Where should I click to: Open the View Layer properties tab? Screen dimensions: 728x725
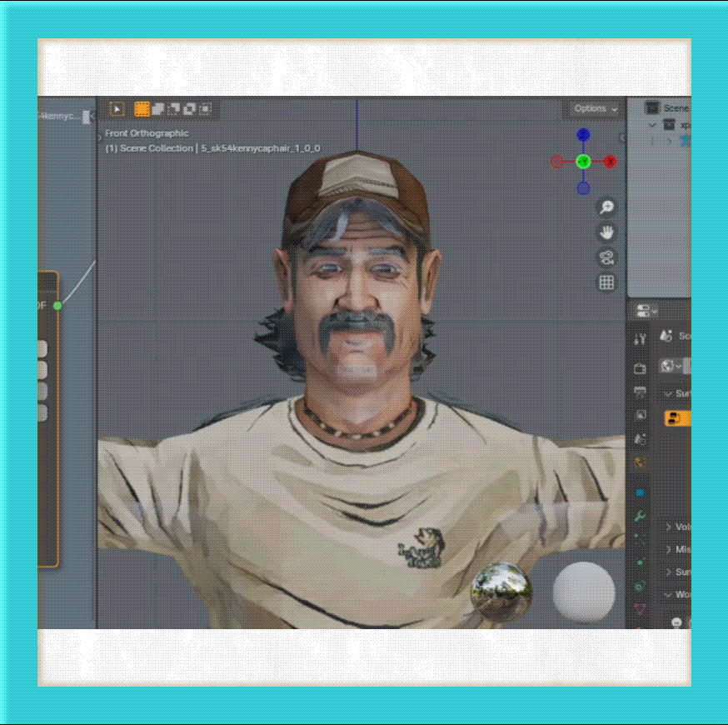tap(640, 415)
